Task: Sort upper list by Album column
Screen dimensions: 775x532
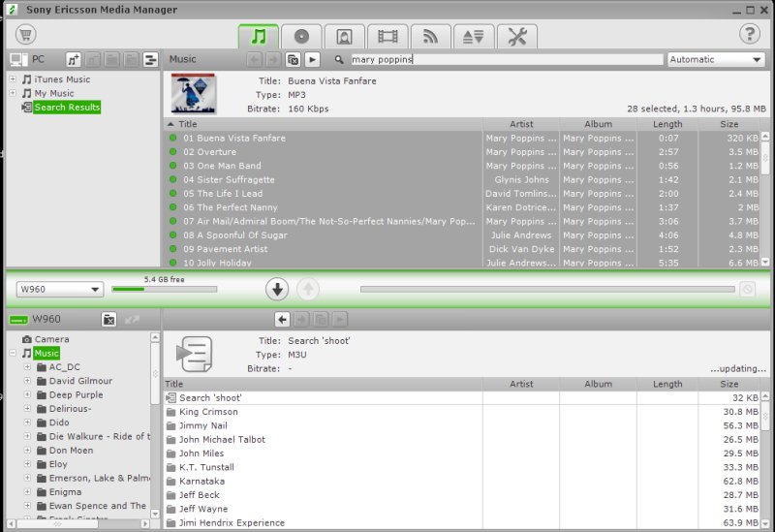Action: 598,124
